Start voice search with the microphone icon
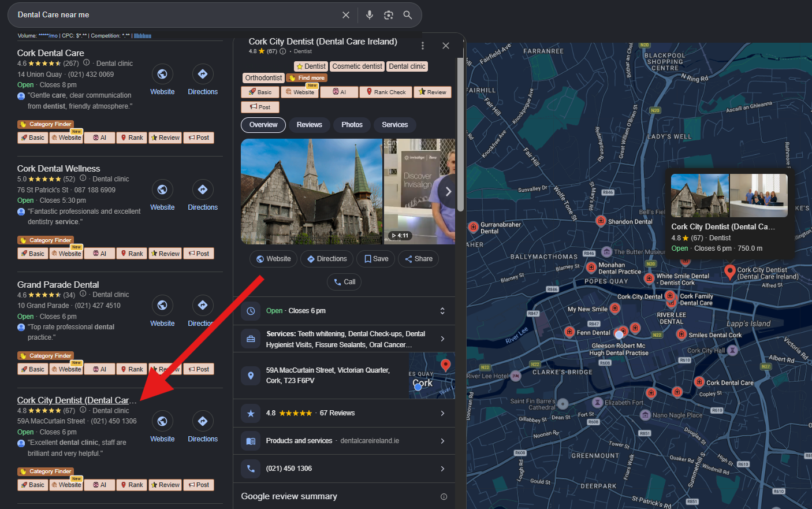 click(x=370, y=15)
